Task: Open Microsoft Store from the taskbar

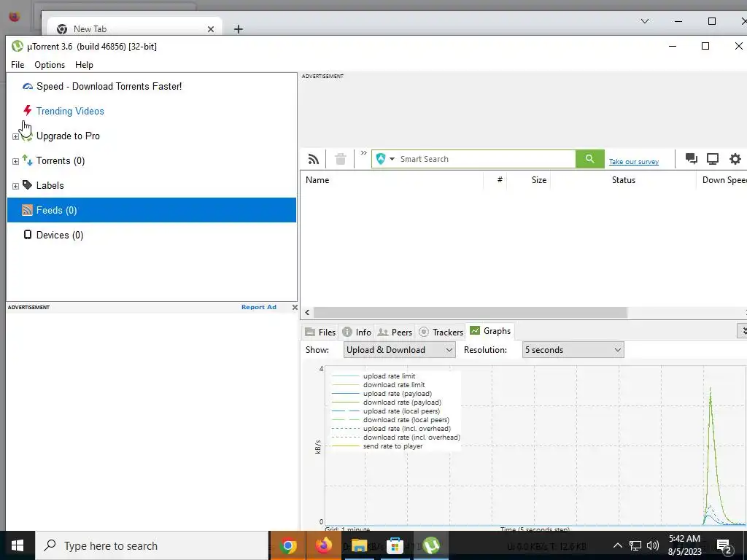Action: pos(395,545)
